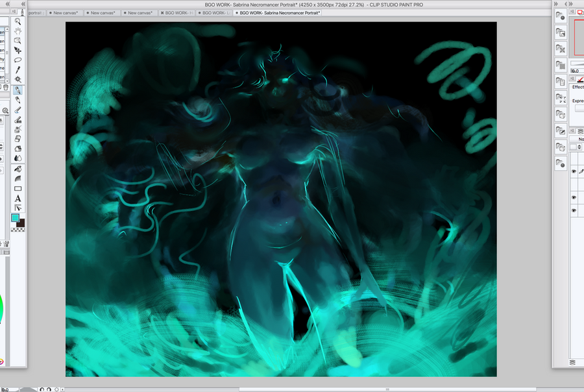Click magnifier icon in tool property panel
This screenshot has height=392, width=584.
point(5,111)
